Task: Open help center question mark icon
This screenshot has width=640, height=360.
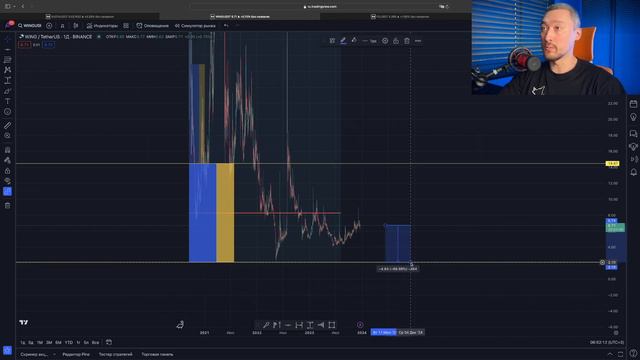Action: coord(633,353)
